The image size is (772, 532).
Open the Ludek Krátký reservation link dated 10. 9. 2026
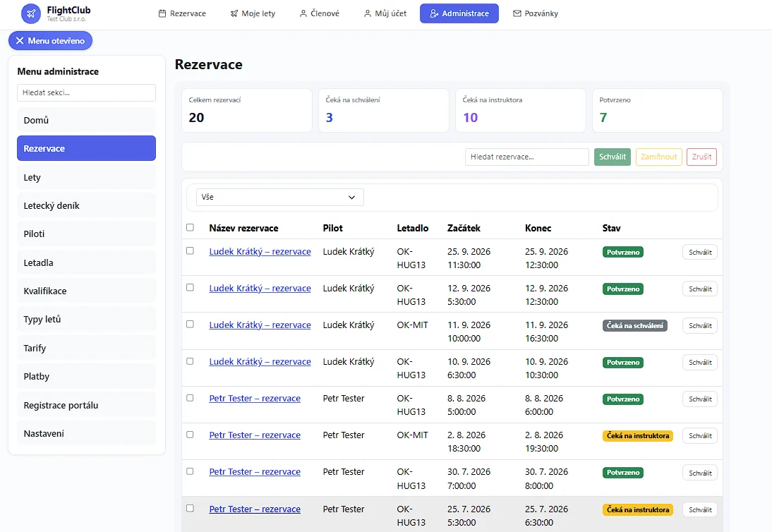260,362
